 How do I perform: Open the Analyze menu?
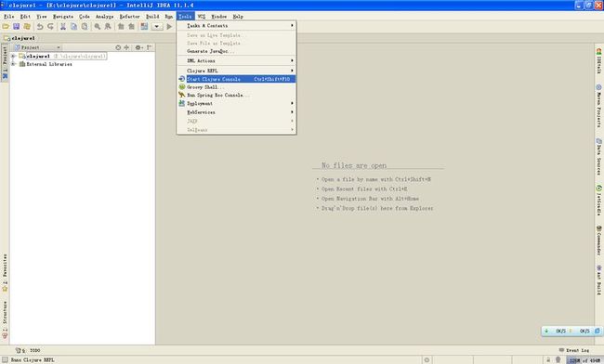coord(104,17)
